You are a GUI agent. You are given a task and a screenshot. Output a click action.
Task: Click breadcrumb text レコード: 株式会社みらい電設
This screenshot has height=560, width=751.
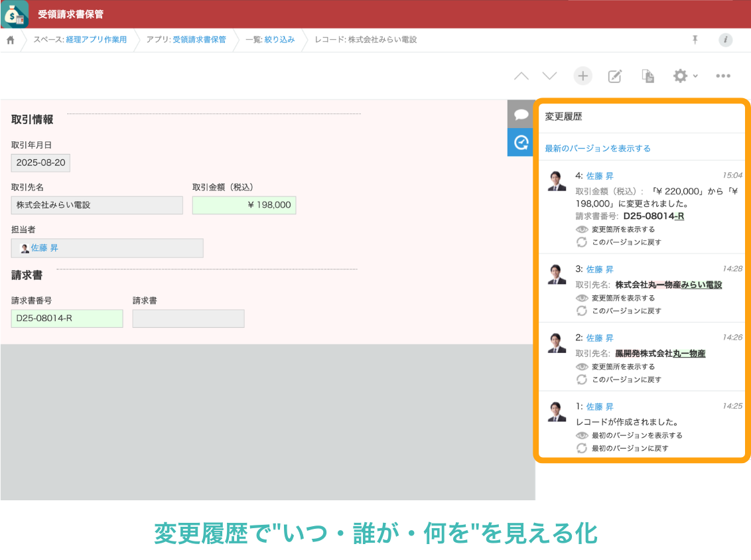tap(366, 40)
